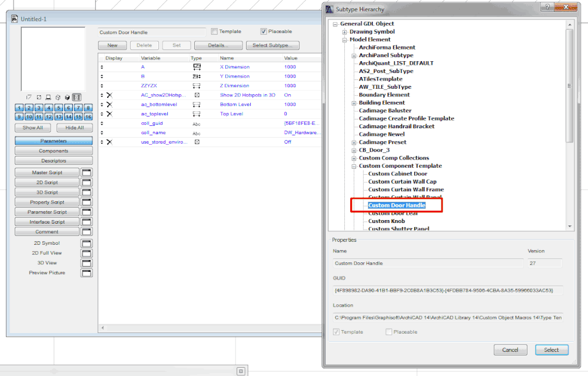
Task: Click the type icon of parameter A
Action: (197, 66)
